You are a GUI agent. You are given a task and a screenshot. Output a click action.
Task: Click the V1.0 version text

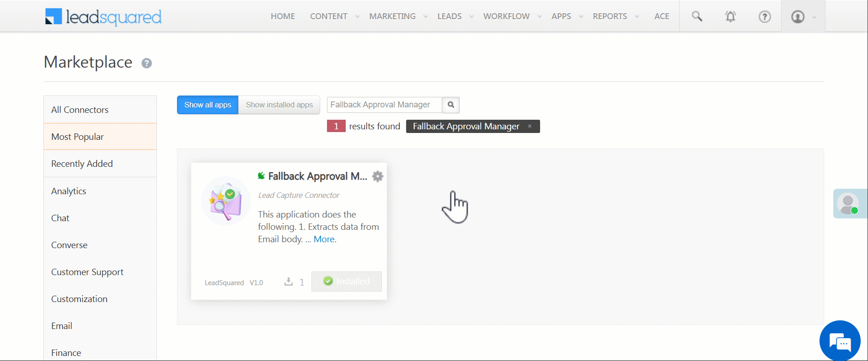(256, 283)
